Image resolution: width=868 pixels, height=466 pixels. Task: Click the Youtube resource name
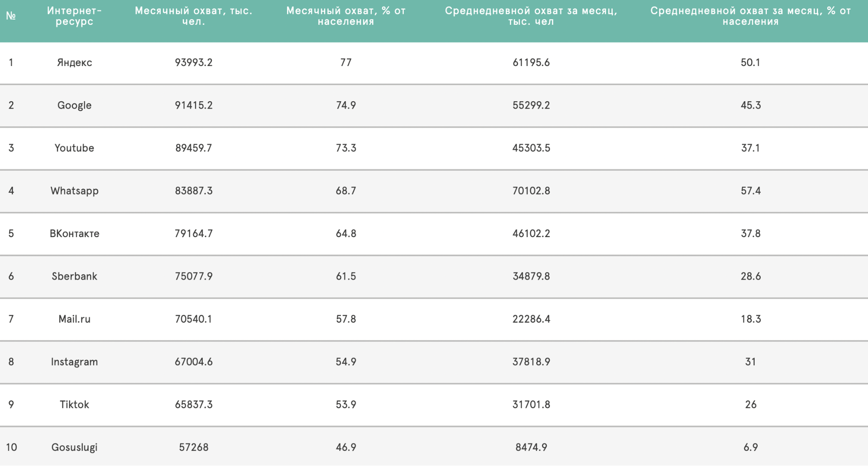[74, 148]
